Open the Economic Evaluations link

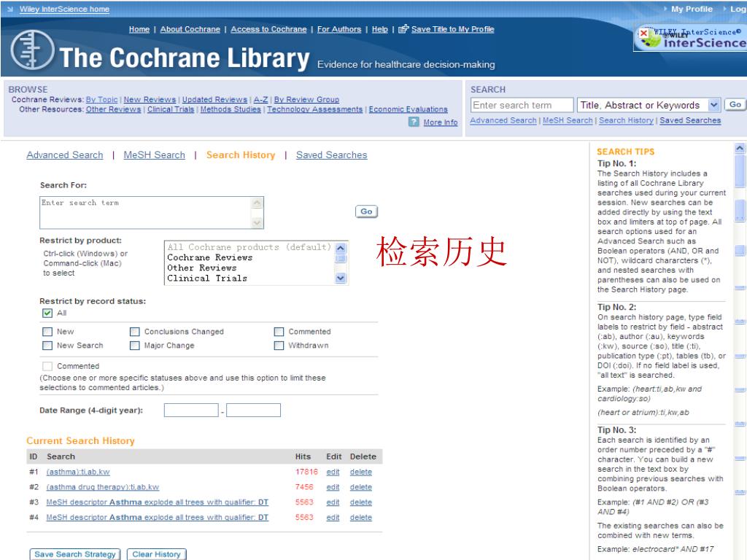pos(409,109)
